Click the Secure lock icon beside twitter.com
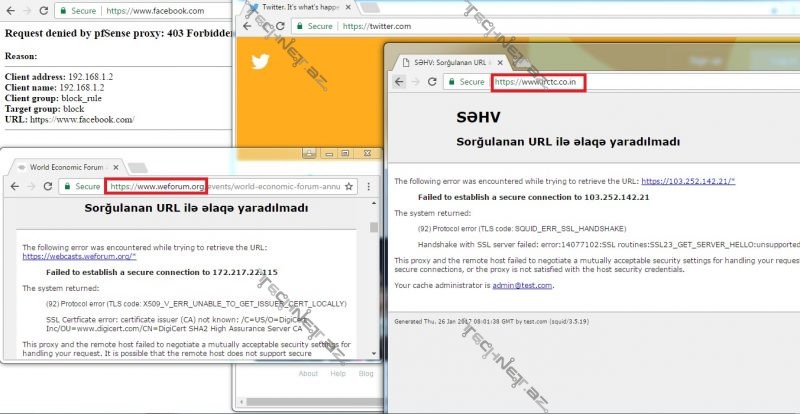 coord(299,26)
